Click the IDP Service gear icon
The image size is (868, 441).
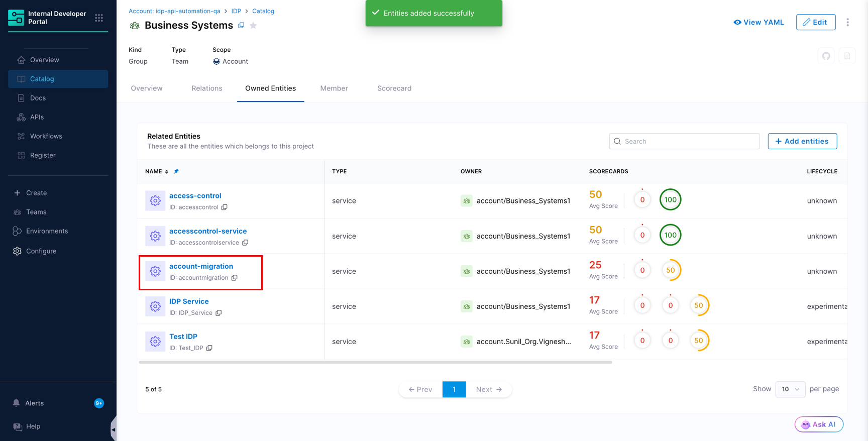[x=155, y=306]
